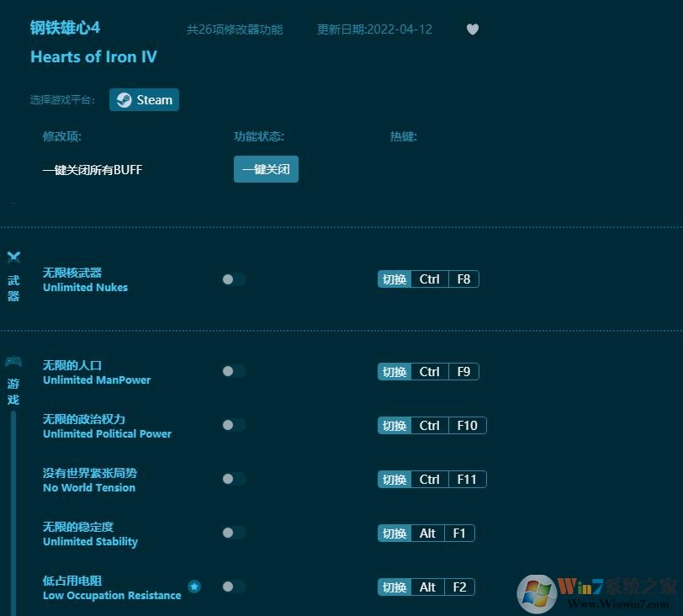Enable Unlimited Stability switch
The image size is (683, 616).
click(x=234, y=533)
